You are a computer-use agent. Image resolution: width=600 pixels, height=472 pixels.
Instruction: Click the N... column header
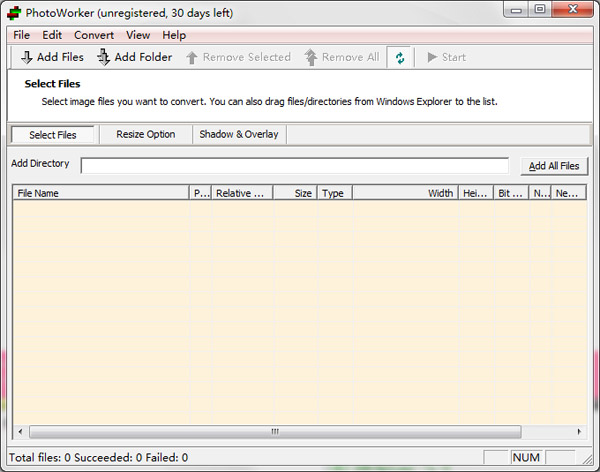[x=540, y=193]
